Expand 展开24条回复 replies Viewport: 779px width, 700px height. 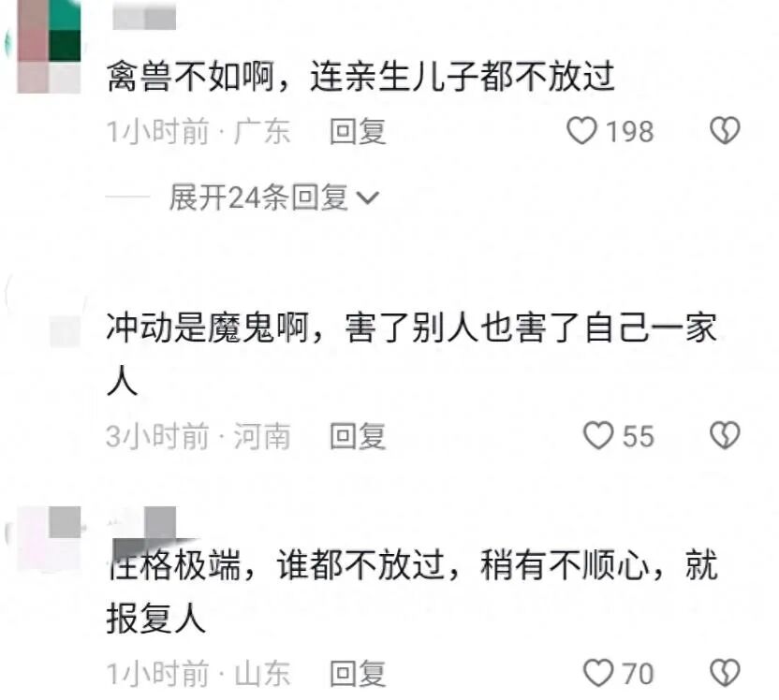[x=273, y=197]
